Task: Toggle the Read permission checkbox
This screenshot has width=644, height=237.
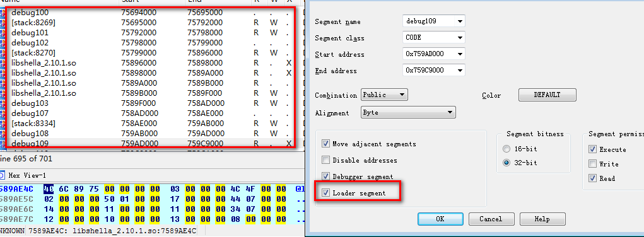Action: coord(592,178)
